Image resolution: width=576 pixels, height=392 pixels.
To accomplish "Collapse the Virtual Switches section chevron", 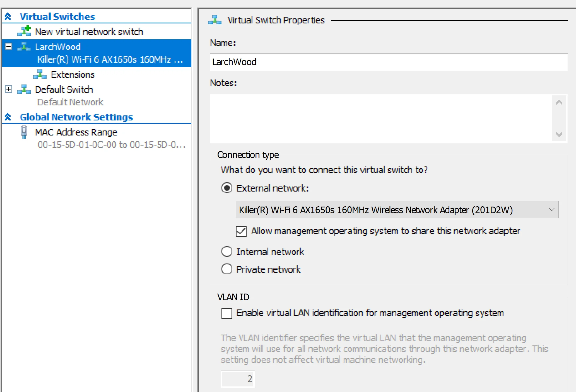I will [8, 17].
